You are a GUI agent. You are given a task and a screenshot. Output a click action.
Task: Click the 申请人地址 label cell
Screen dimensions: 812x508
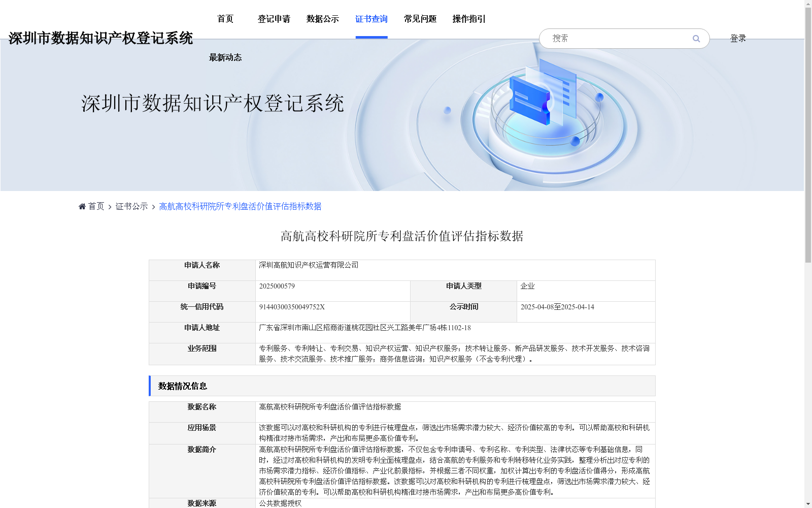point(202,333)
